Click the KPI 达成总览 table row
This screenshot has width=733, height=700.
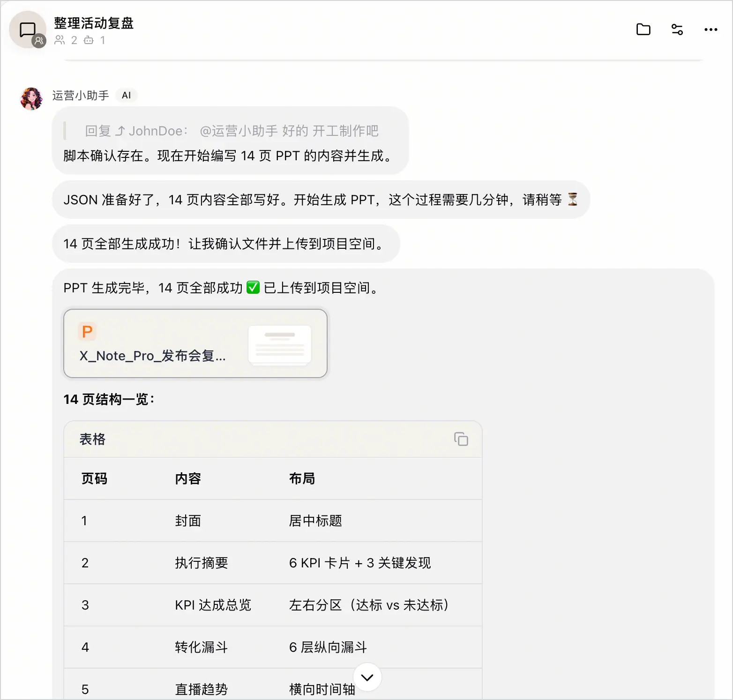click(273, 605)
